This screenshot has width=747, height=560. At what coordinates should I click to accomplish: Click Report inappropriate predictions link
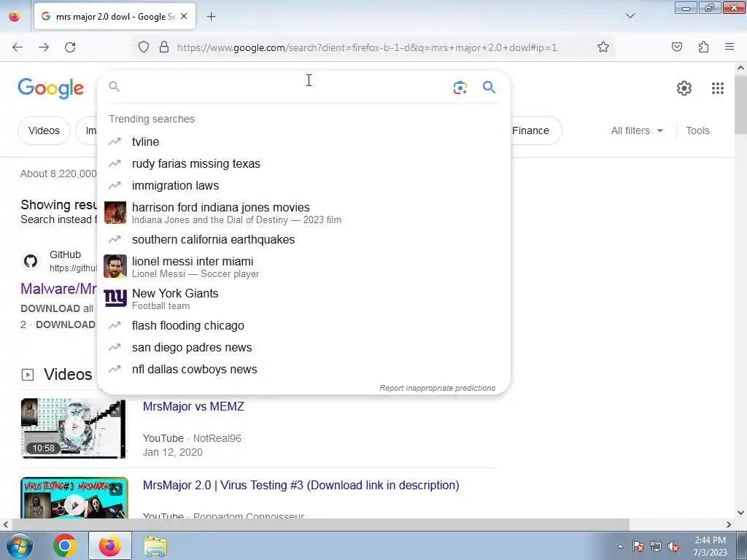pos(437,388)
